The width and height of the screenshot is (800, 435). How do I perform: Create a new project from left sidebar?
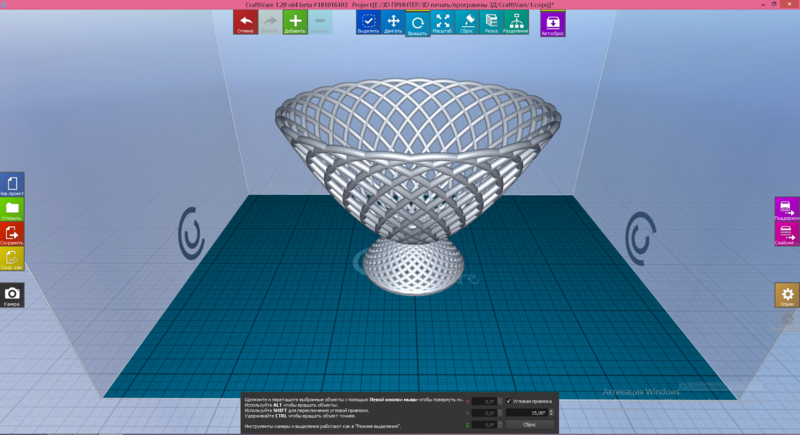click(12, 185)
